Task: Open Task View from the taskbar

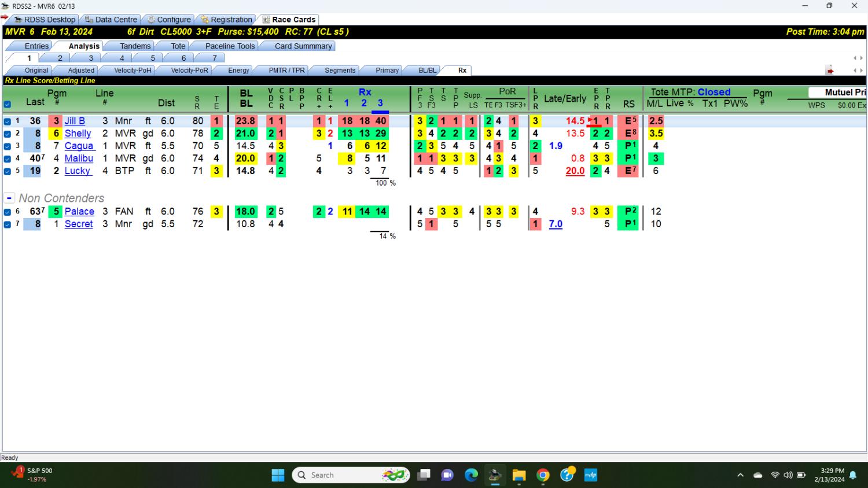Action: pyautogui.click(x=424, y=475)
